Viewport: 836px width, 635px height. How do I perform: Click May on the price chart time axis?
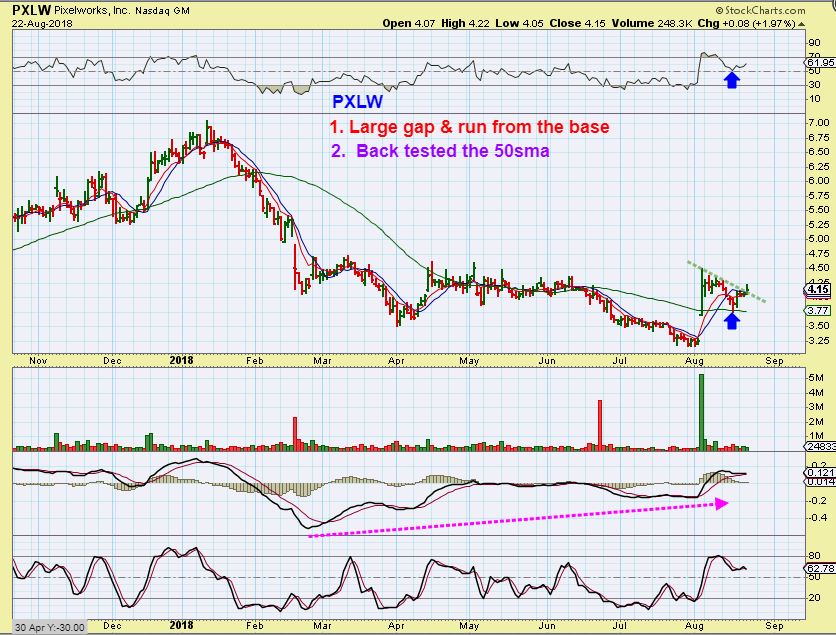point(469,360)
